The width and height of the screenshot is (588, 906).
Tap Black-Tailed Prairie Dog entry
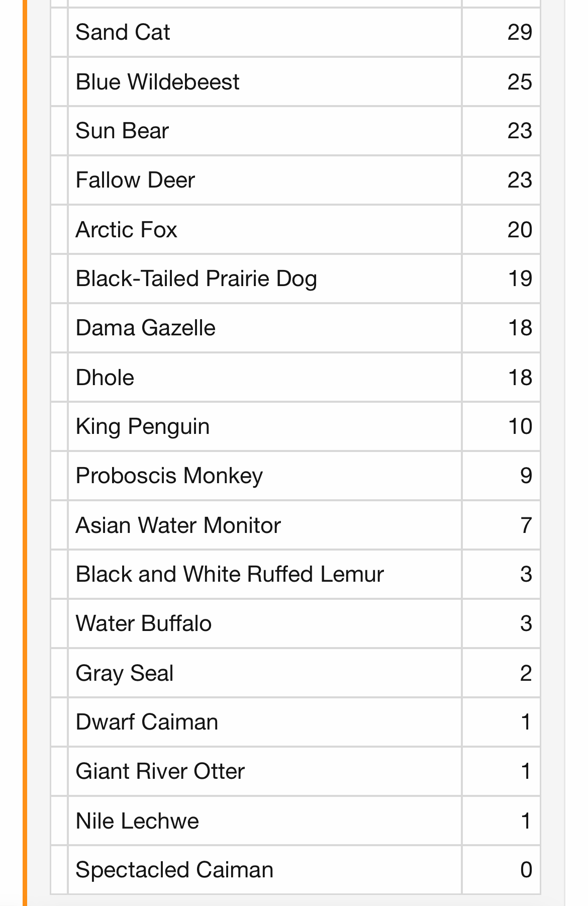296,279
